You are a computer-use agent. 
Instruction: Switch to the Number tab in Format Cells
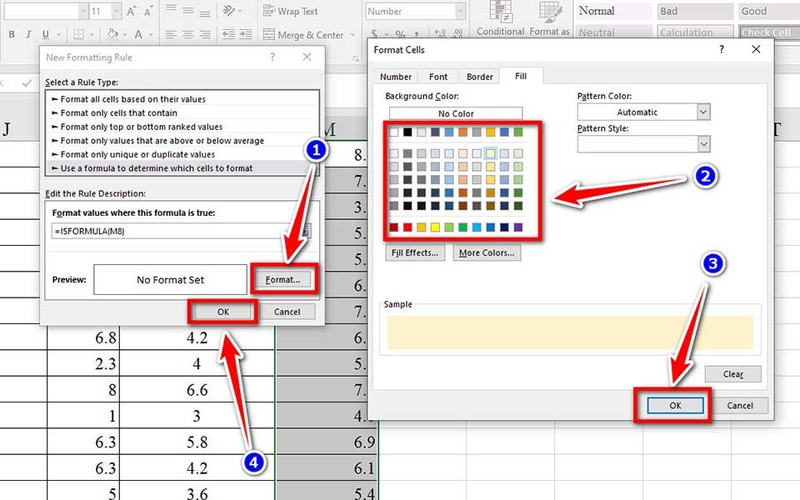click(395, 77)
